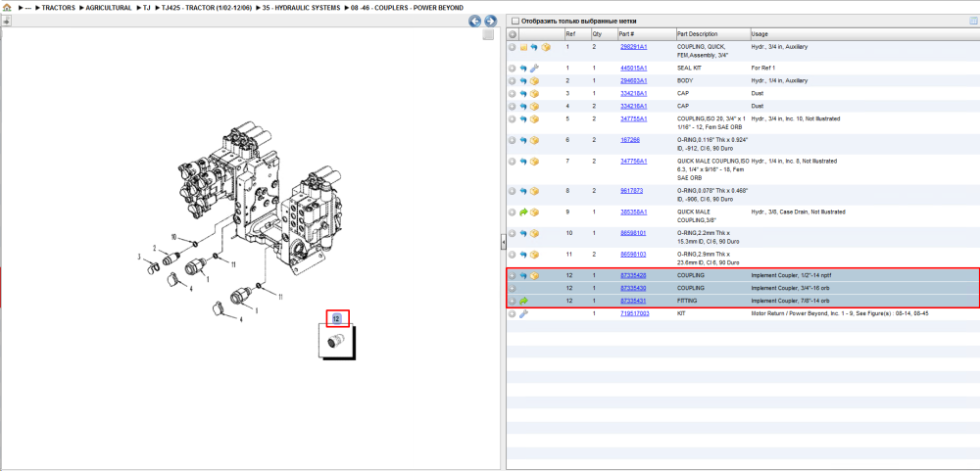Add part 298291A1 using its plus icon

point(512,47)
